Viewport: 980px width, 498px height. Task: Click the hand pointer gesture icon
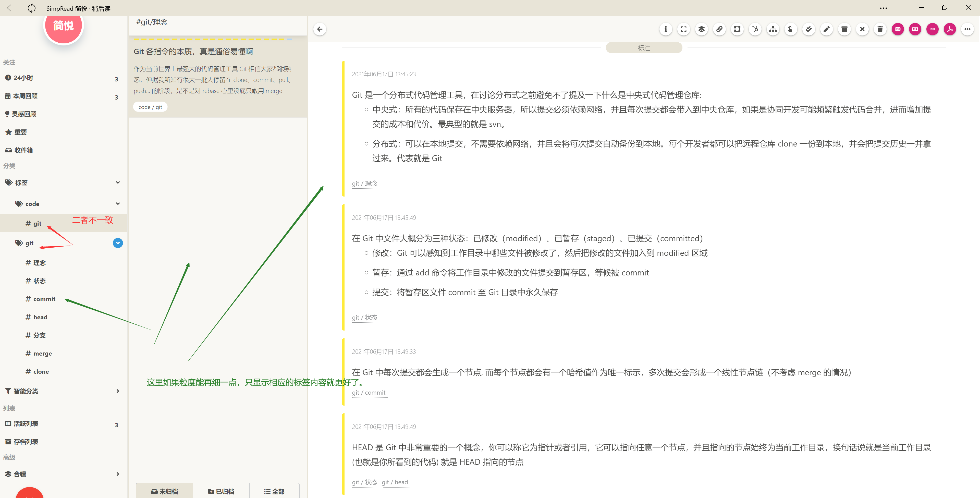(x=791, y=29)
